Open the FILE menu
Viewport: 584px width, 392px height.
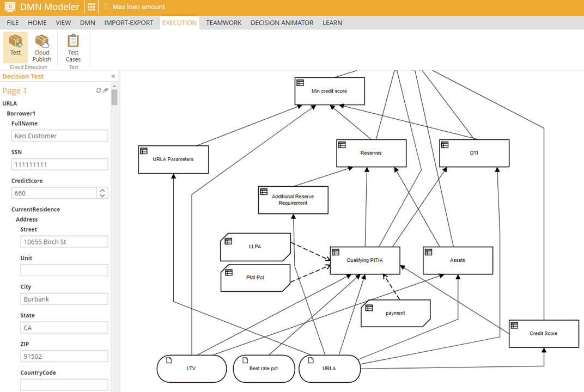pyautogui.click(x=13, y=23)
